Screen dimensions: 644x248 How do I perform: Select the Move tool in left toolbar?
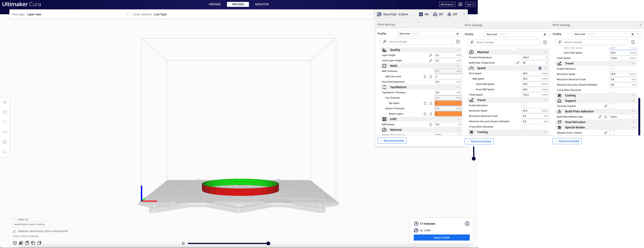pyautogui.click(x=5, y=102)
